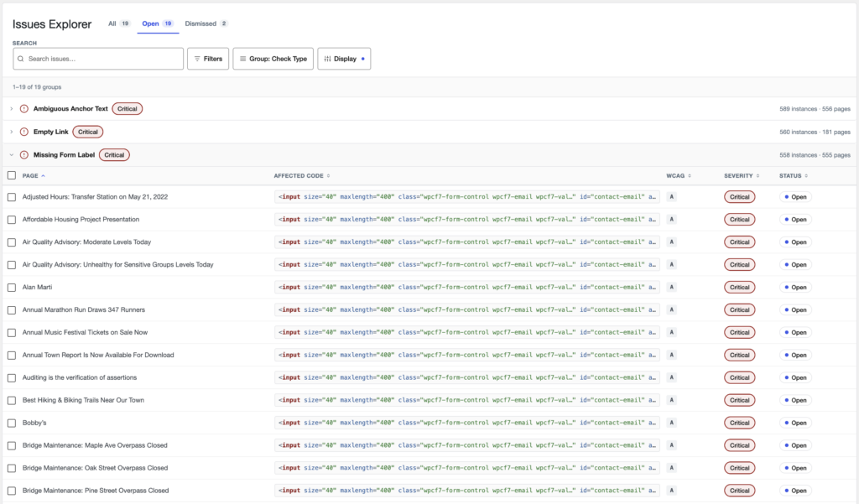Open the Display options dropdown

[344, 59]
